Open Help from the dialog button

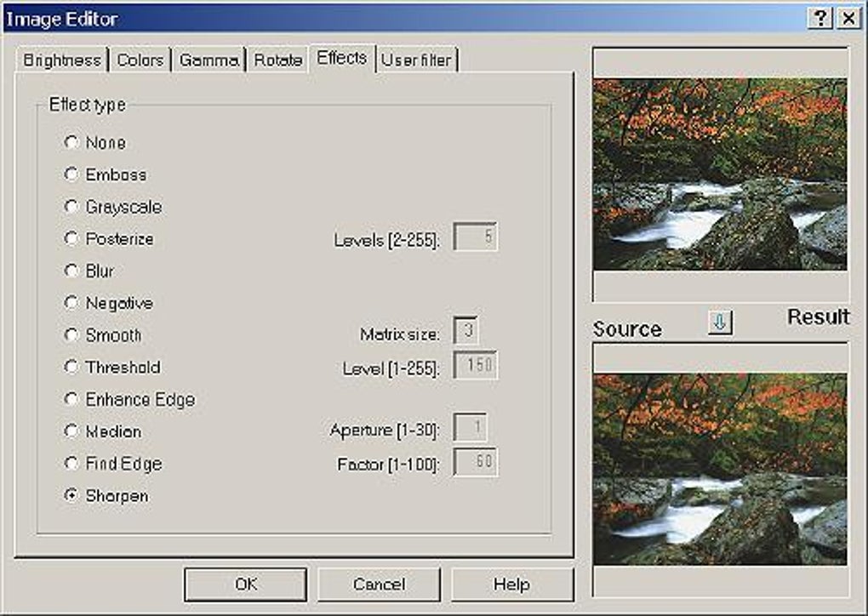click(x=512, y=584)
